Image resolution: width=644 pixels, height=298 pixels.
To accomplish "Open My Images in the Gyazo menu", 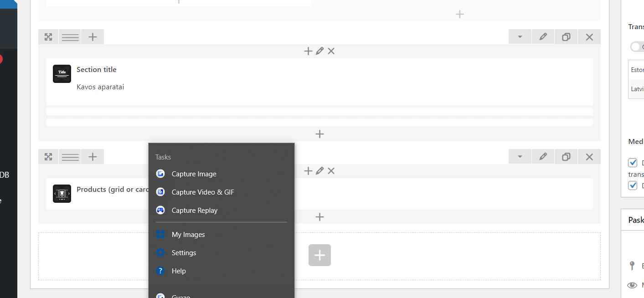I will pyautogui.click(x=222, y=235).
